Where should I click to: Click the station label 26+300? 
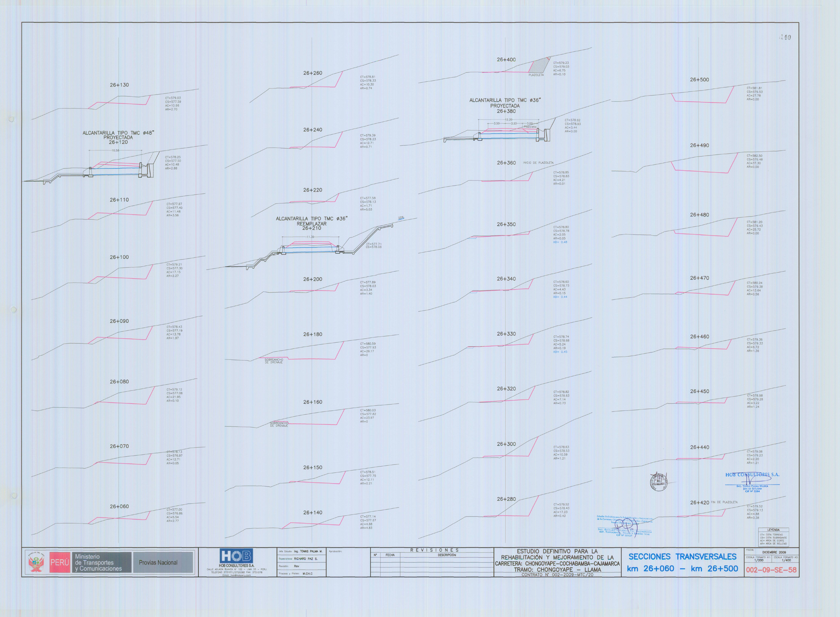(506, 444)
